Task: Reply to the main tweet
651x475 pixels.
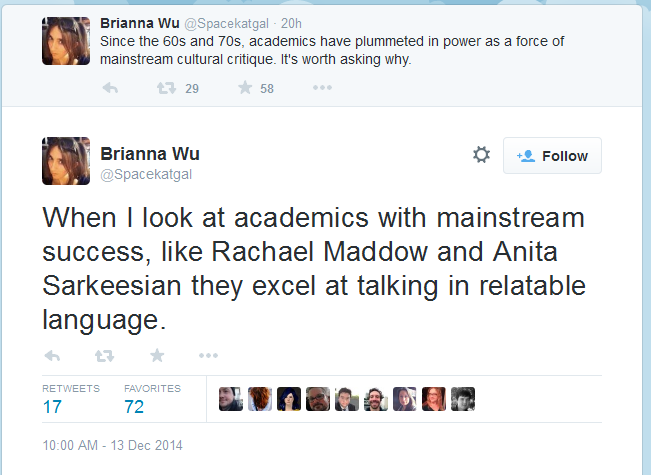Action: coord(52,356)
